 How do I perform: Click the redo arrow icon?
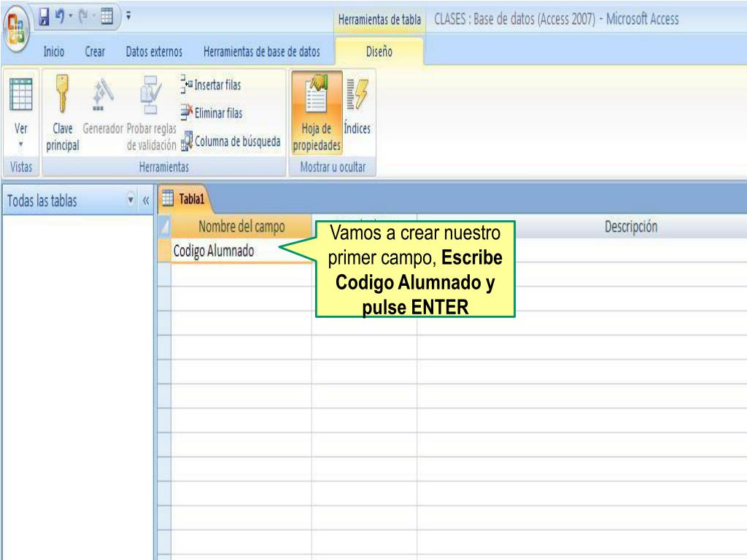pyautogui.click(x=83, y=17)
